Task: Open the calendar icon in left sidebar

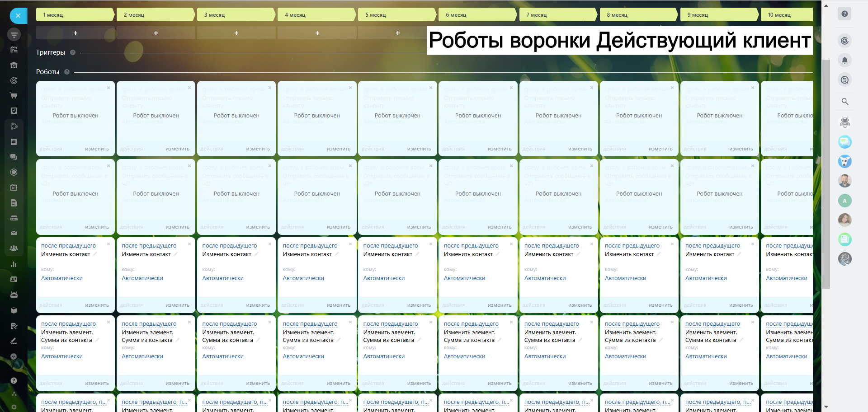Action: (14, 187)
